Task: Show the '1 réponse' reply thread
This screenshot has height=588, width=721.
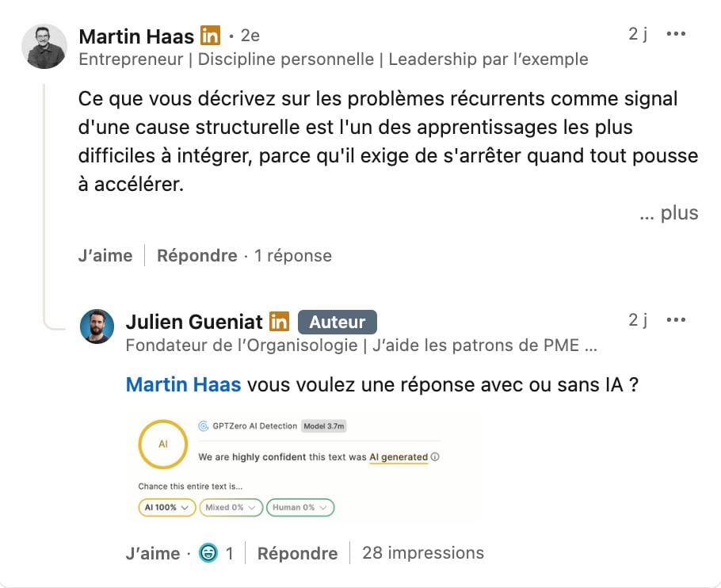Action: coord(292,255)
